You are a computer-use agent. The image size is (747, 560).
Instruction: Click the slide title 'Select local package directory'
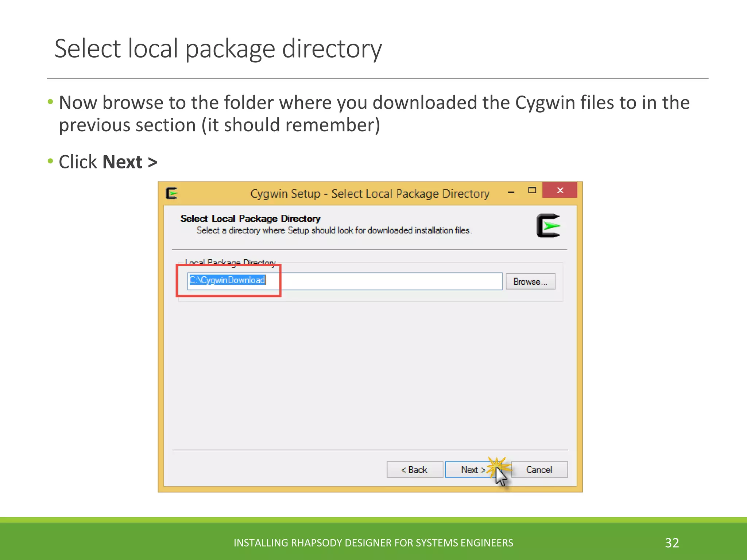click(218, 48)
